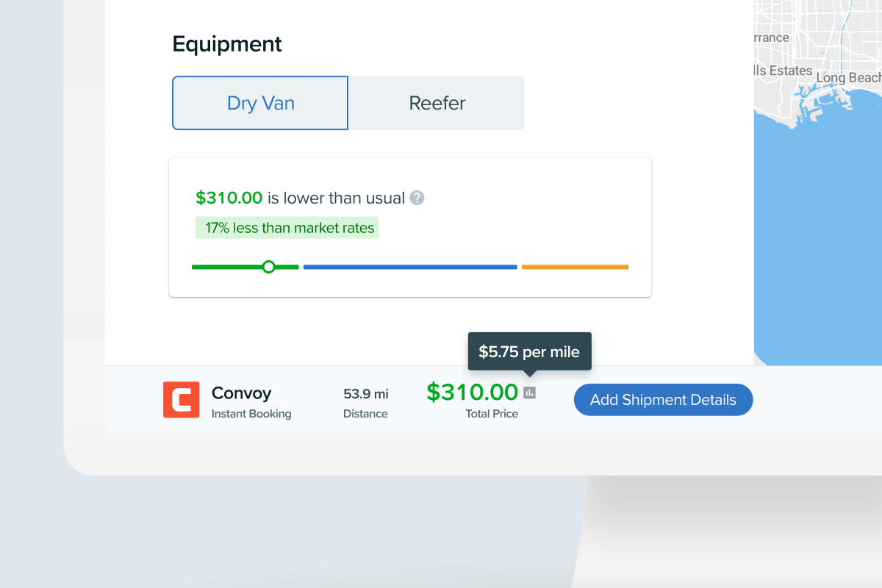This screenshot has width=882, height=588.
Task: Click the $310.00 total price in bottom bar
Action: click(472, 392)
